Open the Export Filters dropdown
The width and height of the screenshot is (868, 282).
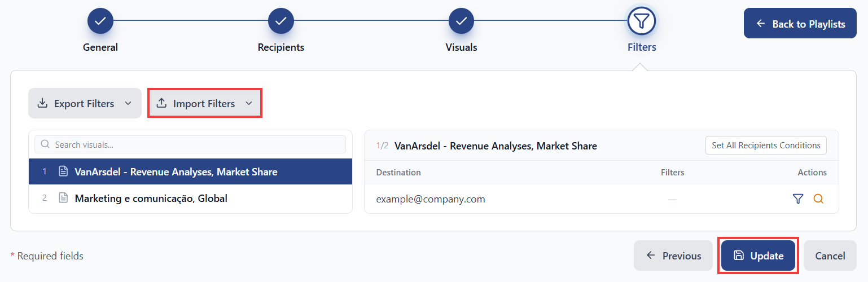pyautogui.click(x=85, y=103)
